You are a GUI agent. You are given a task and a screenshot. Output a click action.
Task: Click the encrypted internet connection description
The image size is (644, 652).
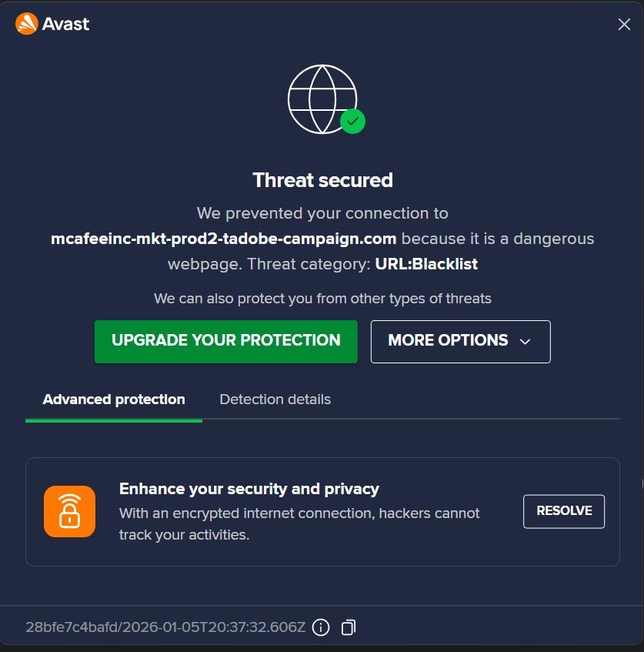coord(299,523)
